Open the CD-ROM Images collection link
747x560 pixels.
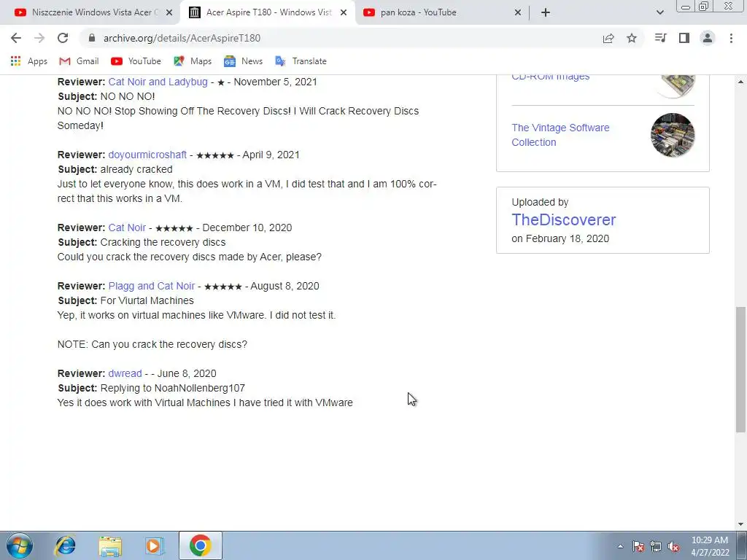pos(550,77)
